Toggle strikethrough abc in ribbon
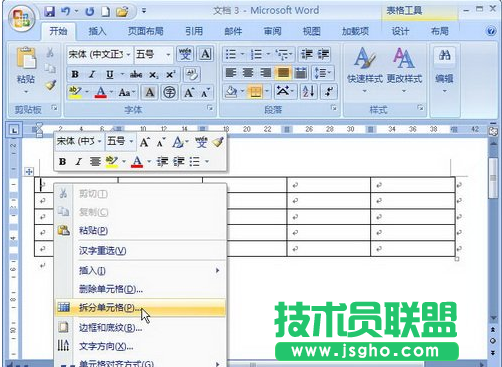Image resolution: width=502 pixels, height=367 pixels. click(x=136, y=74)
